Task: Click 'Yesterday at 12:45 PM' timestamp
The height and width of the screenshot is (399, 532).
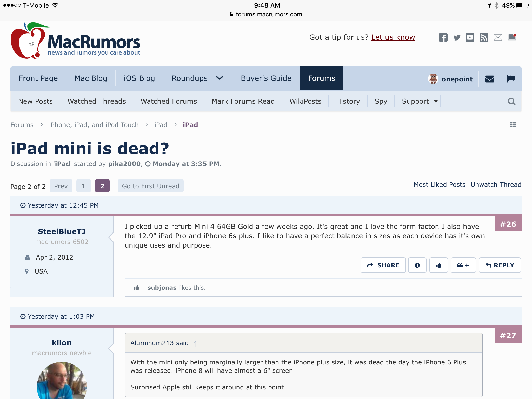Action: coord(63,205)
